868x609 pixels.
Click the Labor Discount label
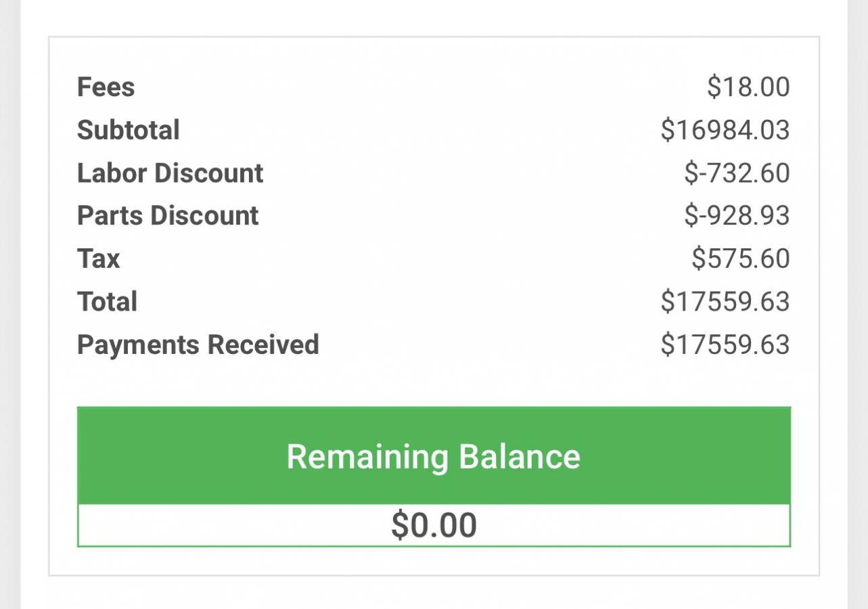click(x=170, y=173)
